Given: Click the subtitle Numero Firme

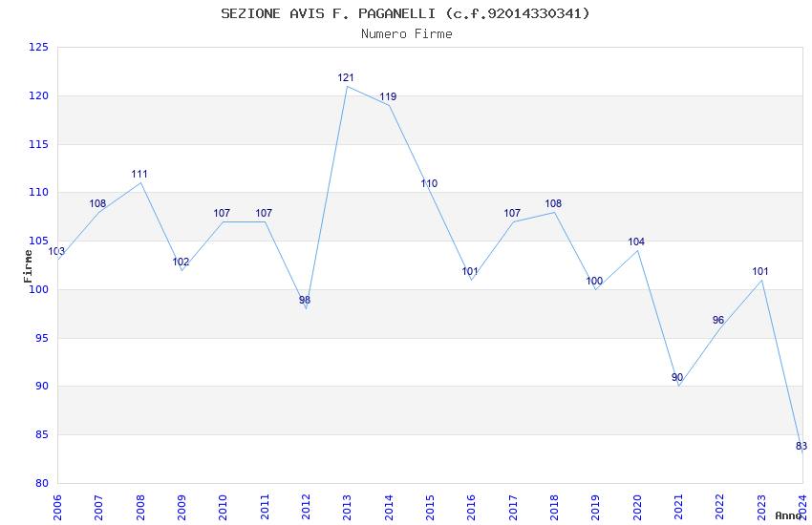Looking at the screenshot, I should pyautogui.click(x=407, y=34).
